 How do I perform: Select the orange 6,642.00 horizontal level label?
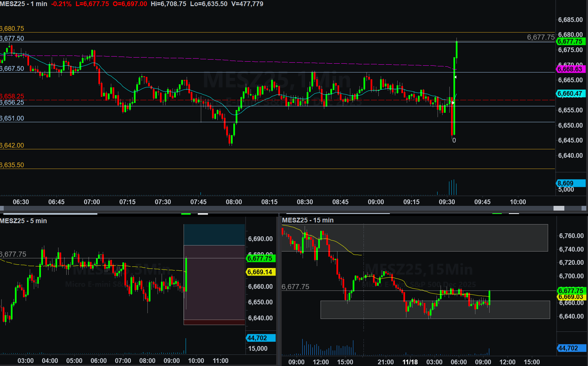[12, 145]
